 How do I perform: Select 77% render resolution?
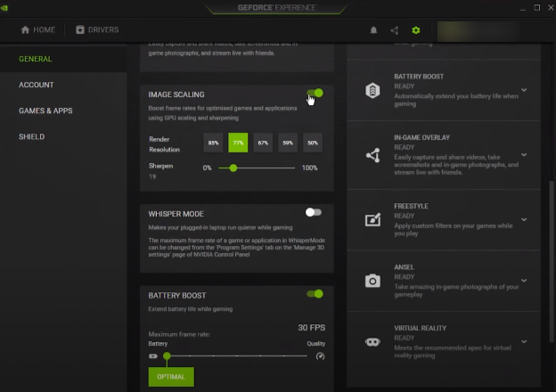(238, 143)
